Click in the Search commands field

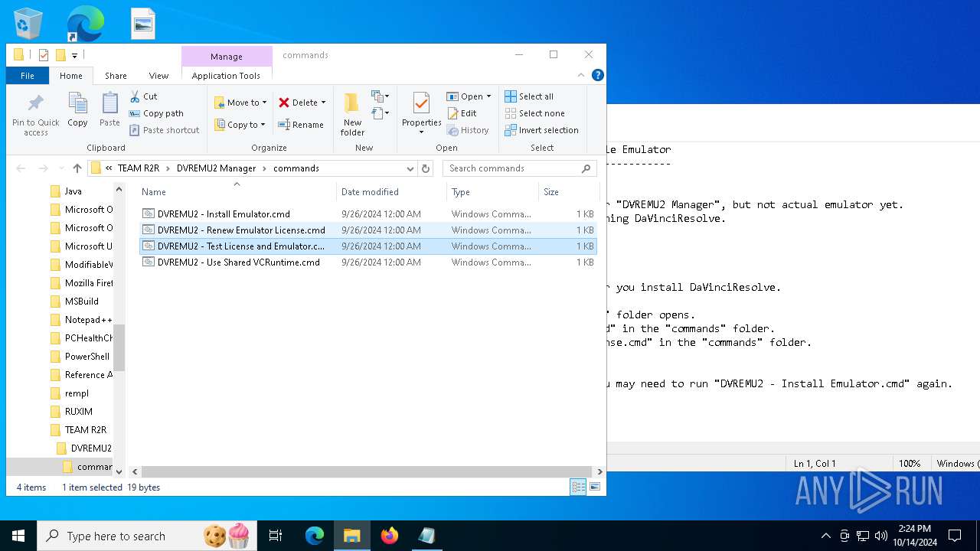click(x=511, y=168)
